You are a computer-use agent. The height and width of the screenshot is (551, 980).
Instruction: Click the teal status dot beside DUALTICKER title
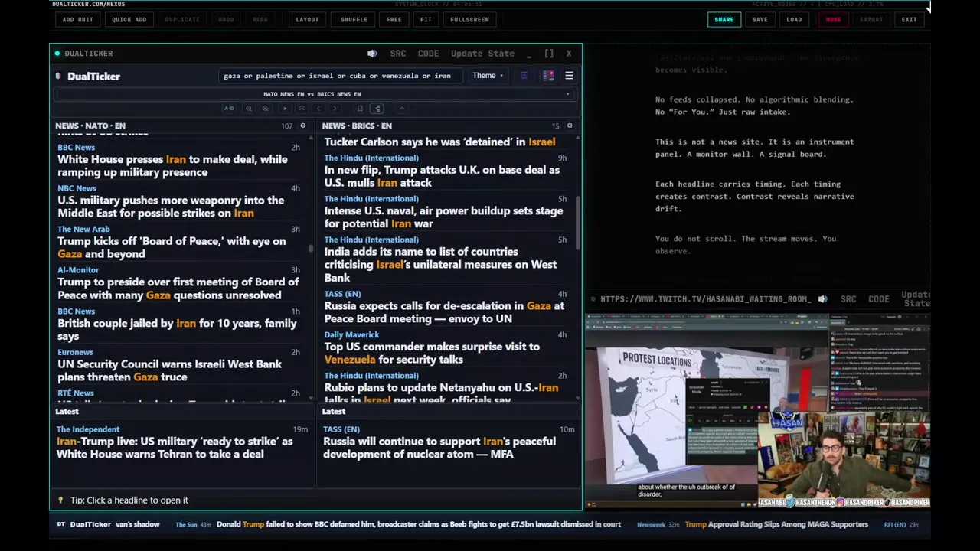click(57, 54)
